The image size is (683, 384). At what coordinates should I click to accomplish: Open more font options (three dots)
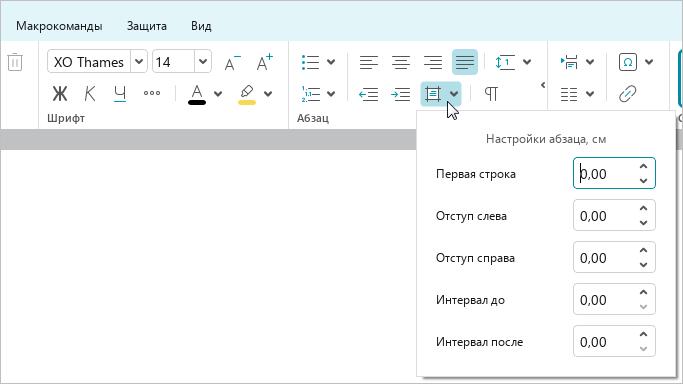(152, 93)
